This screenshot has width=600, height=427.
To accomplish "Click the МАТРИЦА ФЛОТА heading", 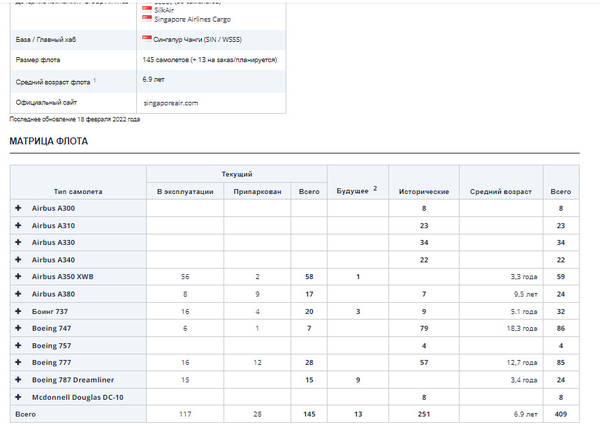I will pyautogui.click(x=49, y=141).
